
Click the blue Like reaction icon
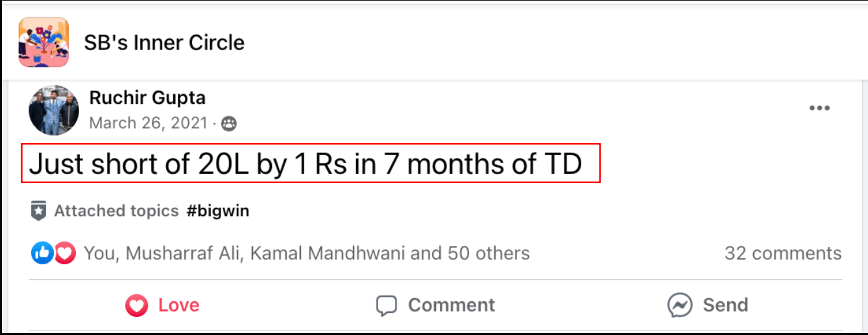[x=41, y=253]
